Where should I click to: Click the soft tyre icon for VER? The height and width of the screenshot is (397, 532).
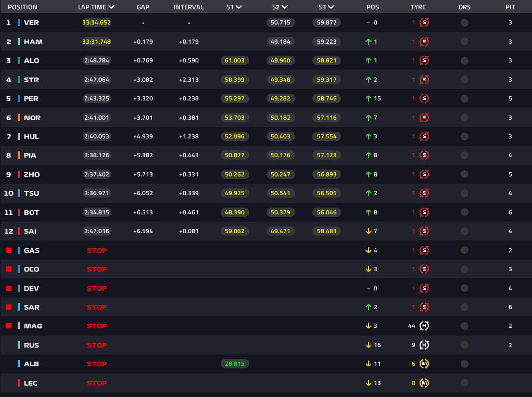424,23
